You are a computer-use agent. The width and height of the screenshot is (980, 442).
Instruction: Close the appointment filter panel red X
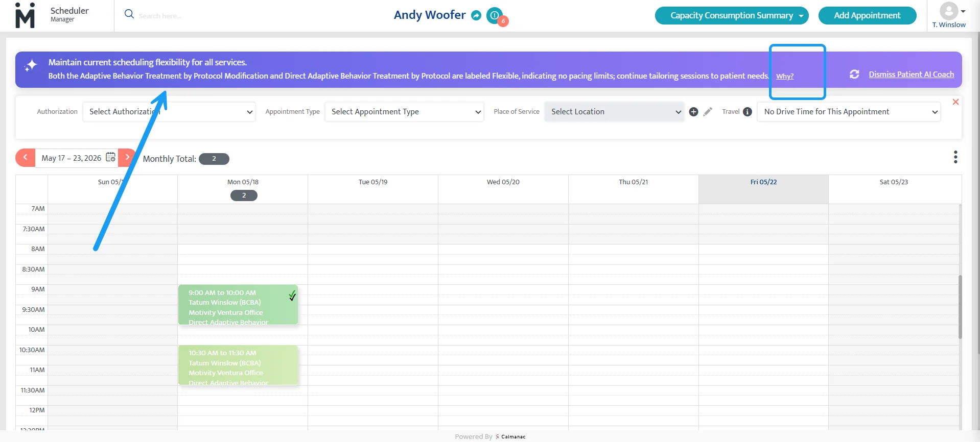[955, 102]
